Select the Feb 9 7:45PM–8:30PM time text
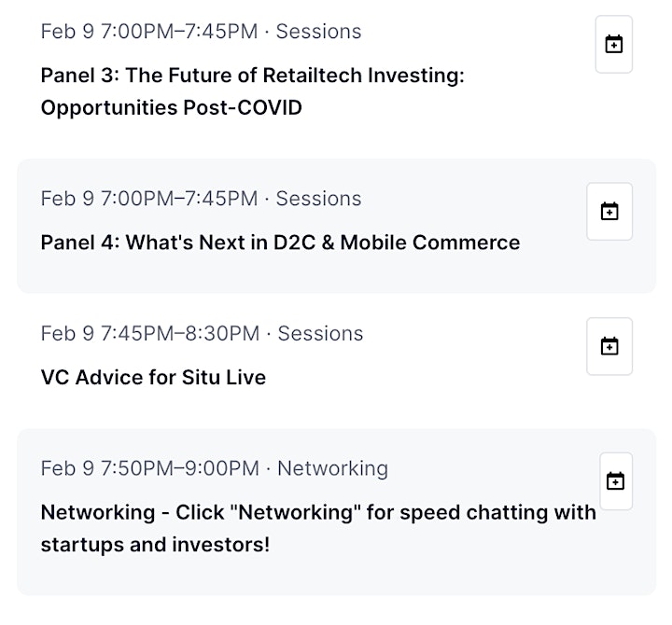This screenshot has width=672, height=625. tap(150, 333)
